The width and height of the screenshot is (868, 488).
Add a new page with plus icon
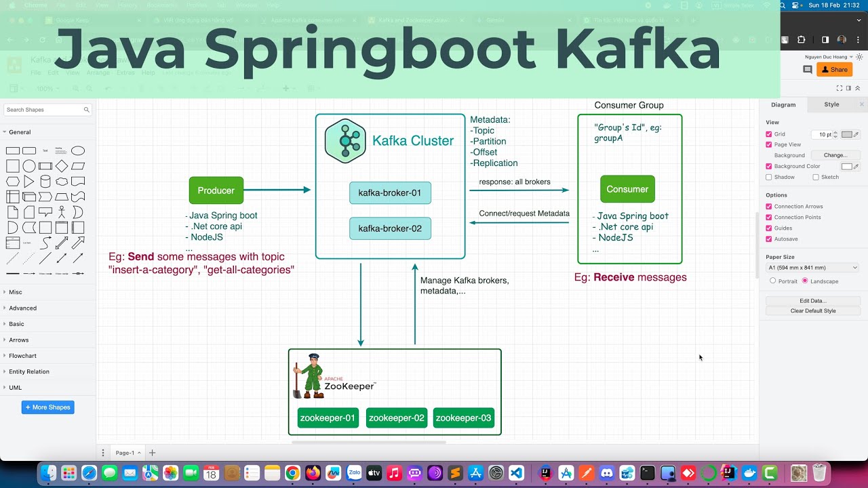[153, 453]
